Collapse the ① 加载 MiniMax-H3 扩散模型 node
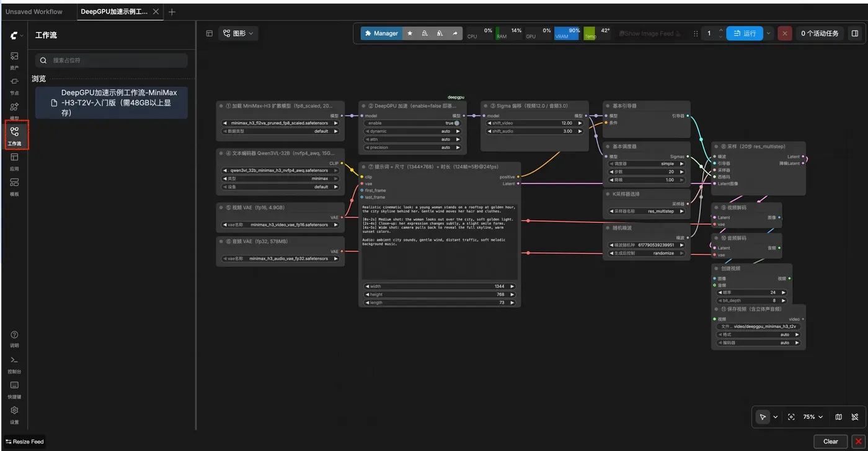This screenshot has height=451, width=868. (x=221, y=106)
